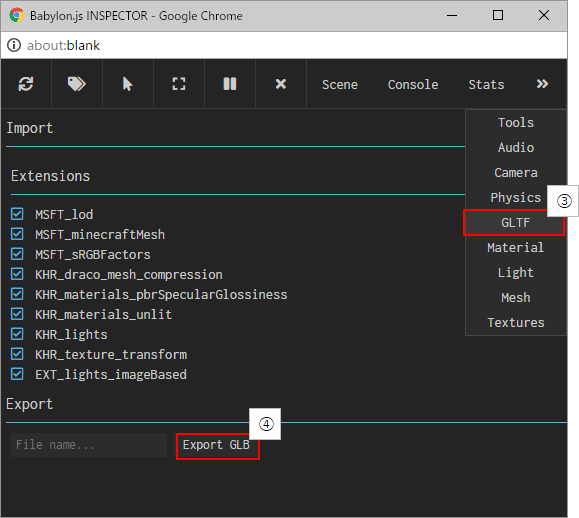579x518 pixels.
Task: Toggle KHR_draco_mesh_compression checkbox
Action: (17, 274)
